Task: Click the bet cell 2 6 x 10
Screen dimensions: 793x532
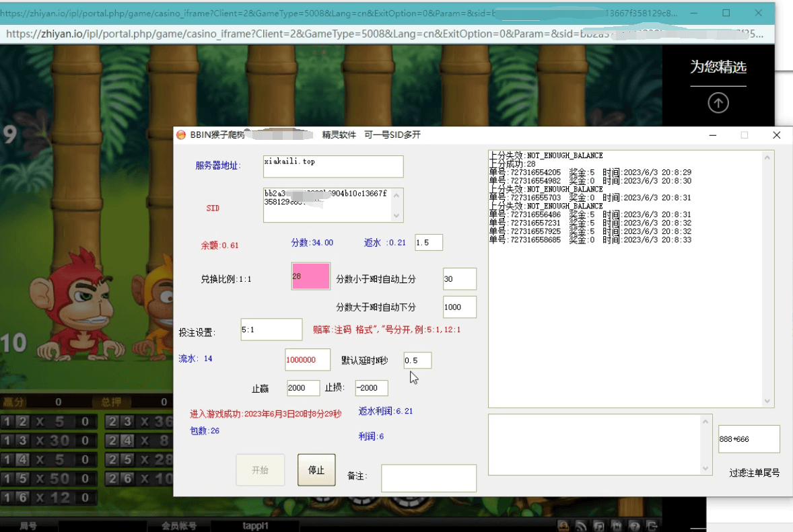Action: point(139,478)
